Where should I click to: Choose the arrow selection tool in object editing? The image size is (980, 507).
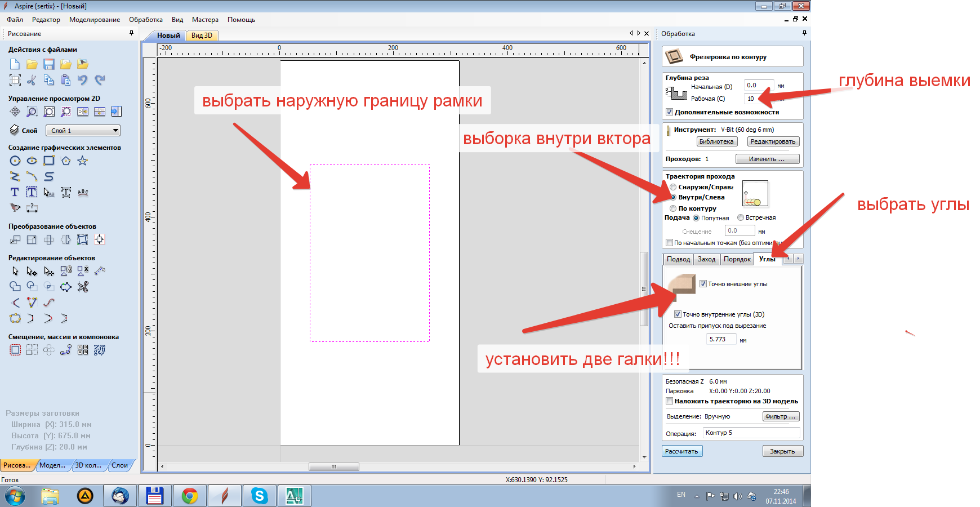point(15,271)
